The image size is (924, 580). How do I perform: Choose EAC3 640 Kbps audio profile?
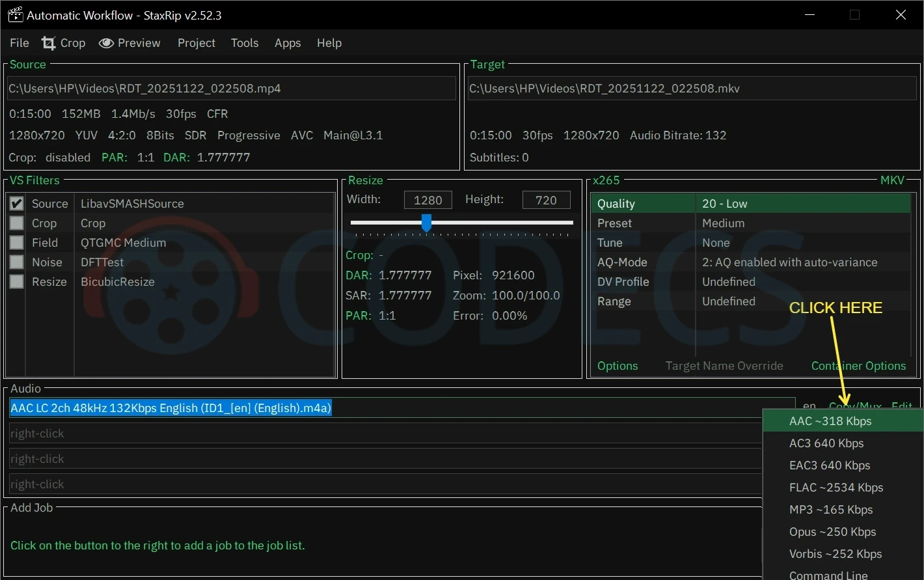(x=843, y=465)
